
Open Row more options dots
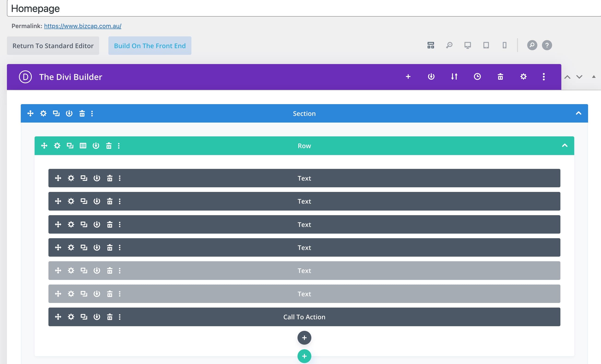coord(119,146)
